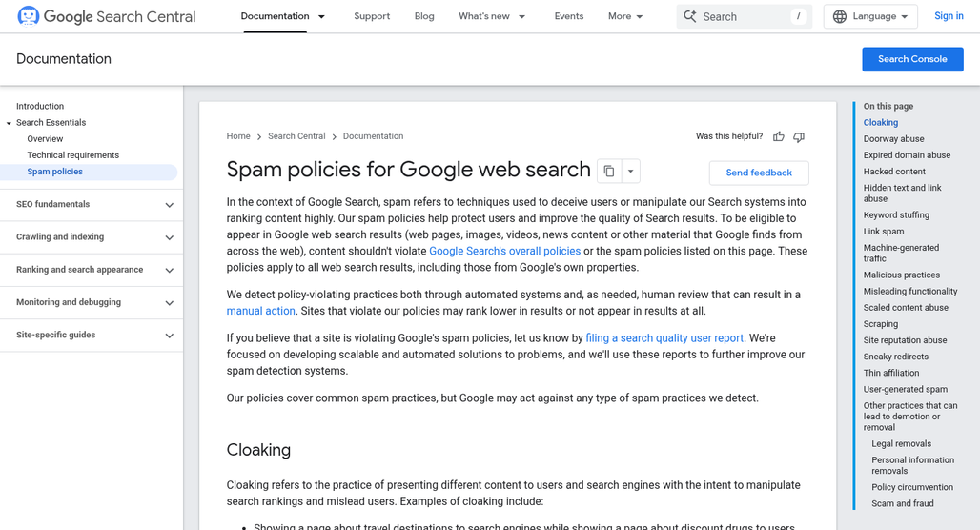This screenshot has height=530, width=980.
Task: Copy page using the copy icon
Action: (609, 172)
